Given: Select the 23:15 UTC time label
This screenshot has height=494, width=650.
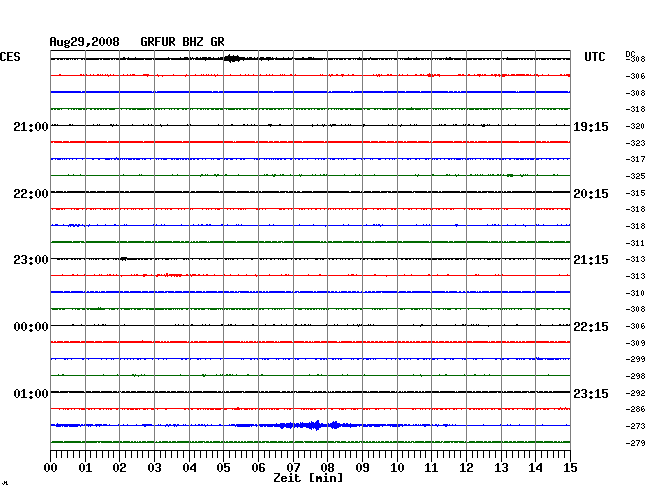Looking at the screenshot, I should point(591,393).
